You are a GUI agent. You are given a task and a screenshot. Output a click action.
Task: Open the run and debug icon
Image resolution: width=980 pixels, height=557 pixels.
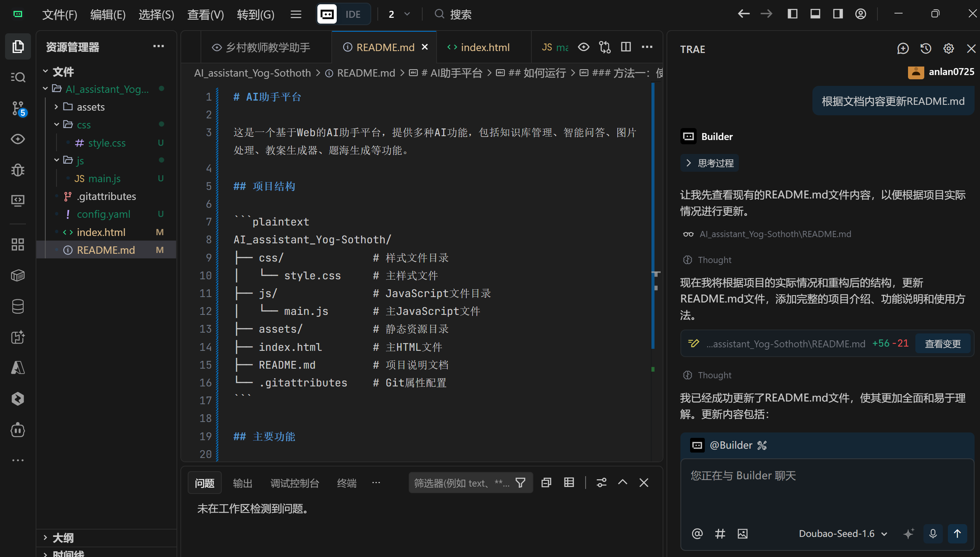click(18, 170)
